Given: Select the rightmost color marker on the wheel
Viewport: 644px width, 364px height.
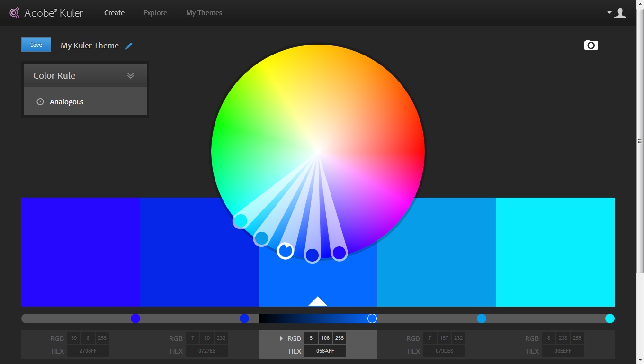Looking at the screenshot, I should click(340, 253).
